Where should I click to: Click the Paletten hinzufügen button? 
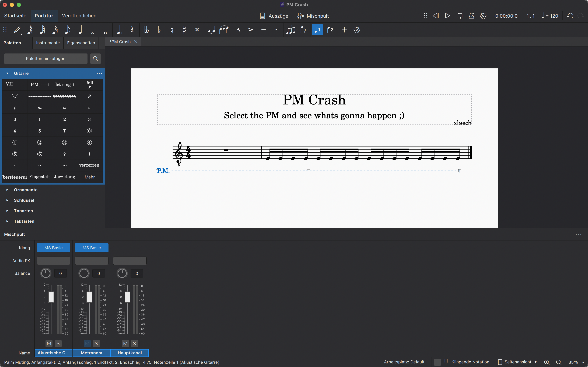click(46, 59)
